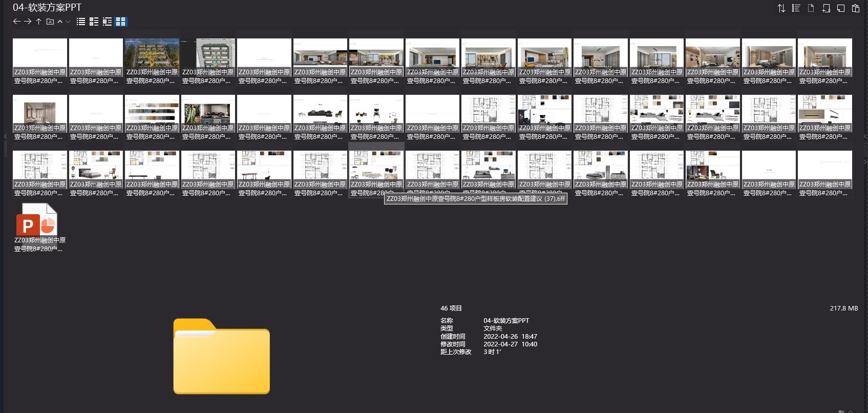Click the paste clipboard icon
868x413 pixels.
point(855,8)
